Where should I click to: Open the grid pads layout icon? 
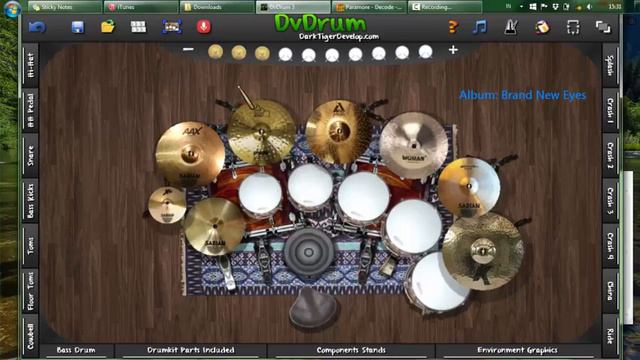tap(138, 27)
